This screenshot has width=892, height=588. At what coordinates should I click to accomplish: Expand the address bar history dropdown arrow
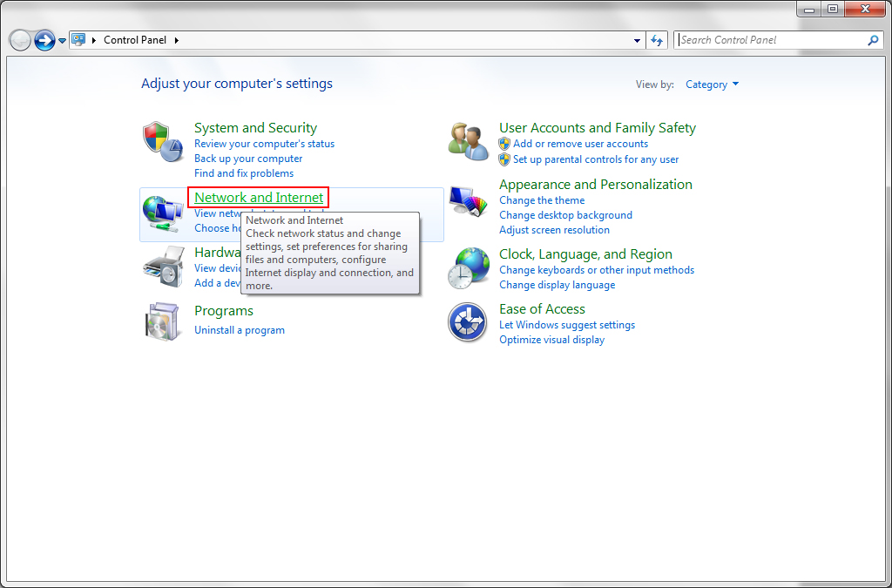[x=637, y=39]
